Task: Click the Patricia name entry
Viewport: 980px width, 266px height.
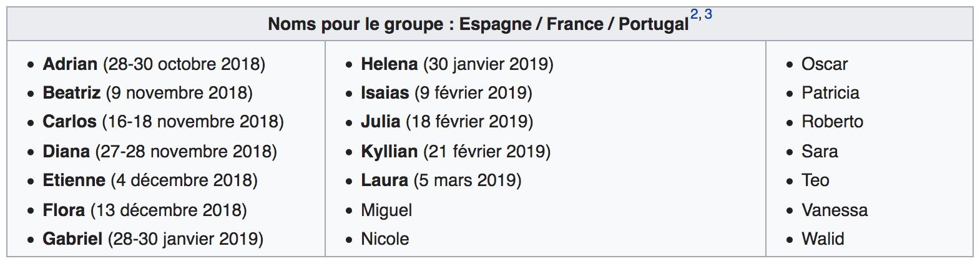Action: 830,93
